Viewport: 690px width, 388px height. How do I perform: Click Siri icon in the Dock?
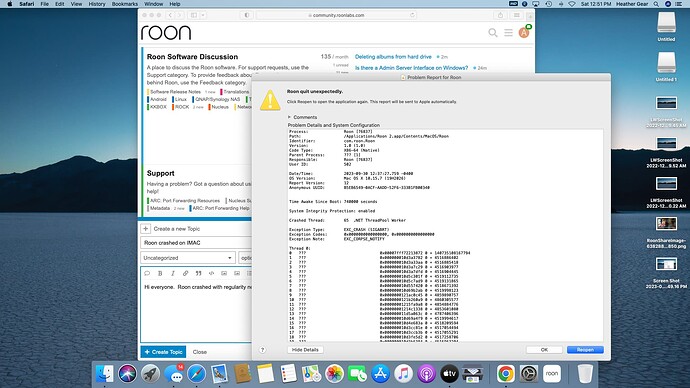[128, 374]
